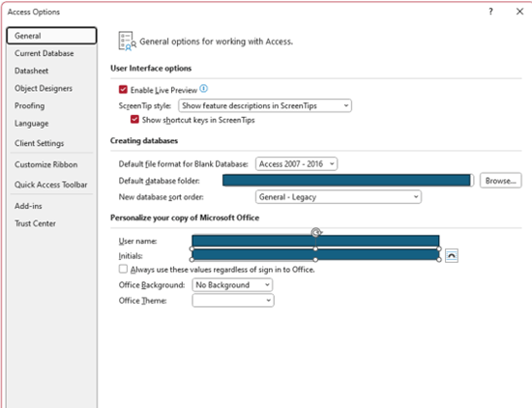Open the ScreenTip style dropdown
The height and width of the screenshot is (408, 532).
[265, 105]
